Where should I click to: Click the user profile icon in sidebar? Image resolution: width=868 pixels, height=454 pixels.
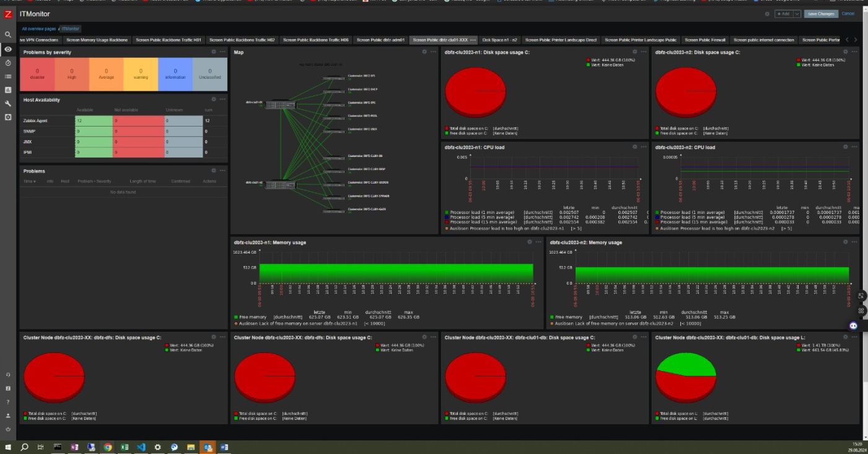8,416
